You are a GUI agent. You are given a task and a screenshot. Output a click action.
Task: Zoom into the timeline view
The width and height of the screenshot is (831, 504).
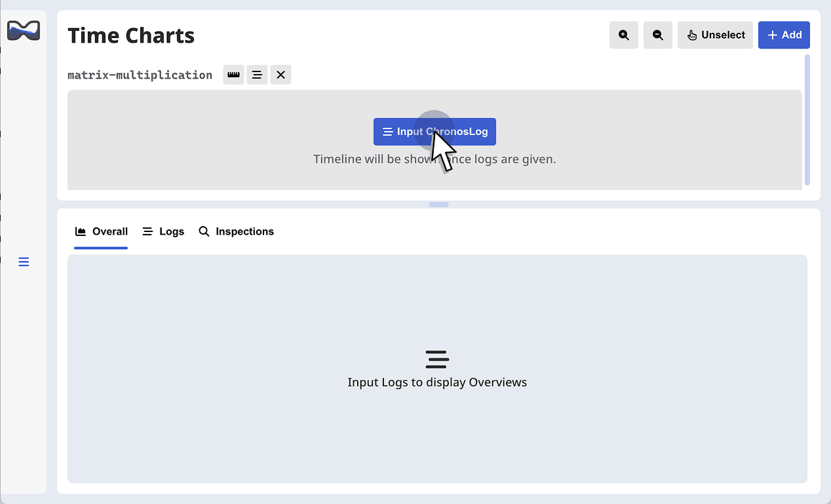pyautogui.click(x=623, y=35)
